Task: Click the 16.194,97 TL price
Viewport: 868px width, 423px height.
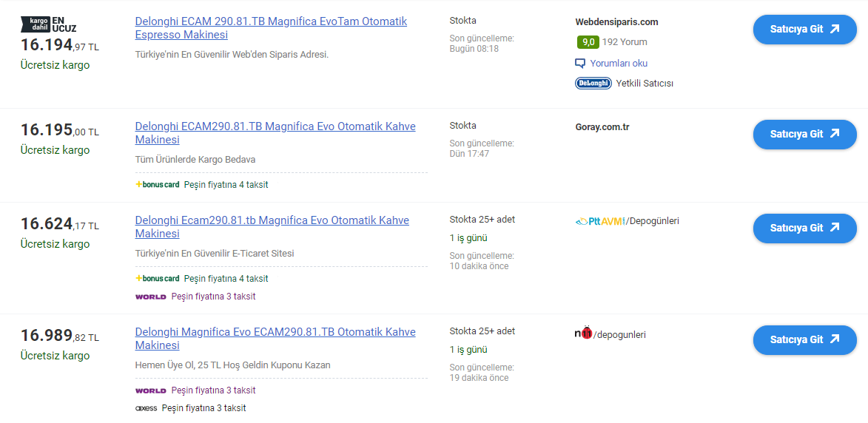Action: 60,45
